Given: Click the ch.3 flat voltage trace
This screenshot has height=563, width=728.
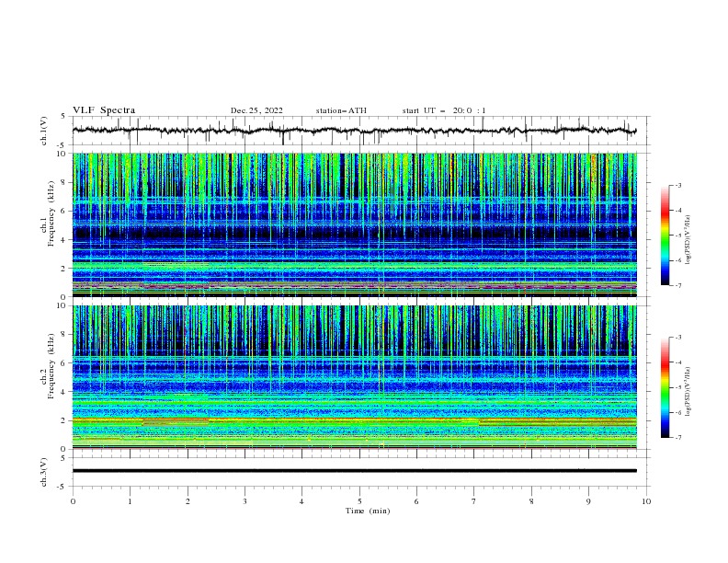Looking at the screenshot, I should (355, 471).
